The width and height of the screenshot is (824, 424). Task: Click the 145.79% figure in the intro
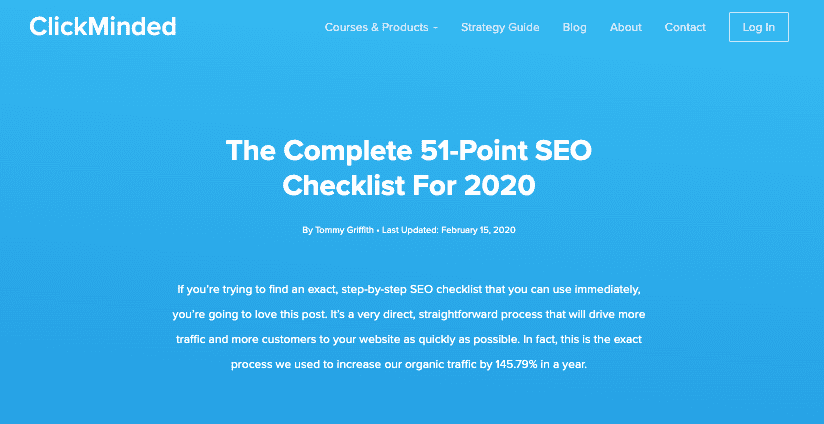(x=516, y=365)
